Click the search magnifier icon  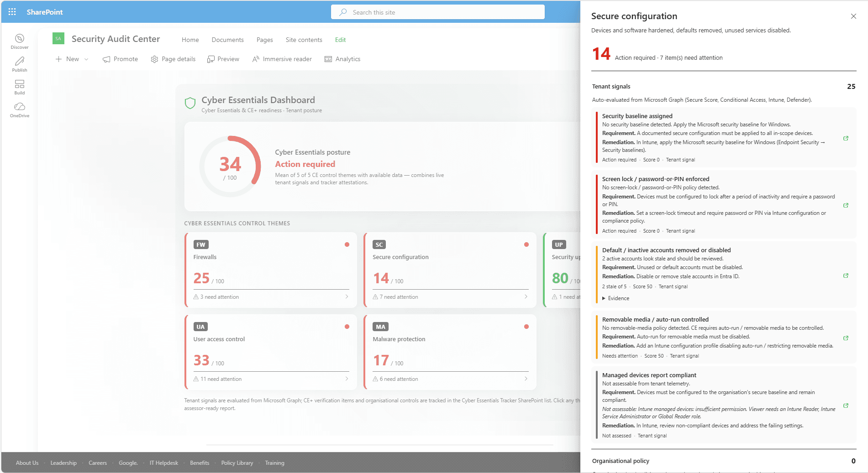point(343,12)
